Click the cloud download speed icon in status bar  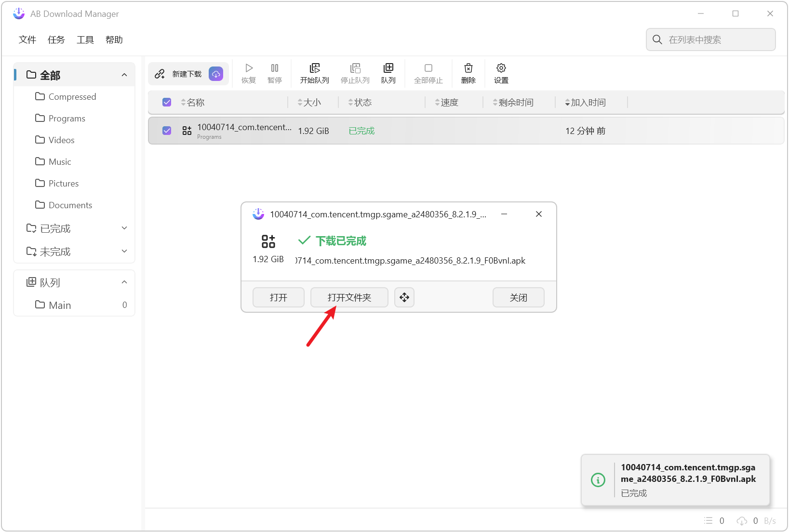(x=742, y=520)
